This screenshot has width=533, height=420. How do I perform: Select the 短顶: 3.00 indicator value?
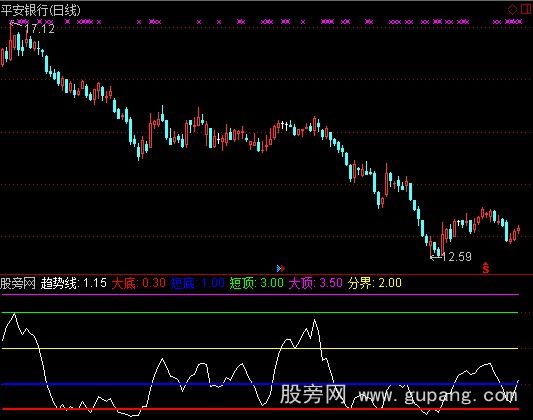(x=256, y=283)
